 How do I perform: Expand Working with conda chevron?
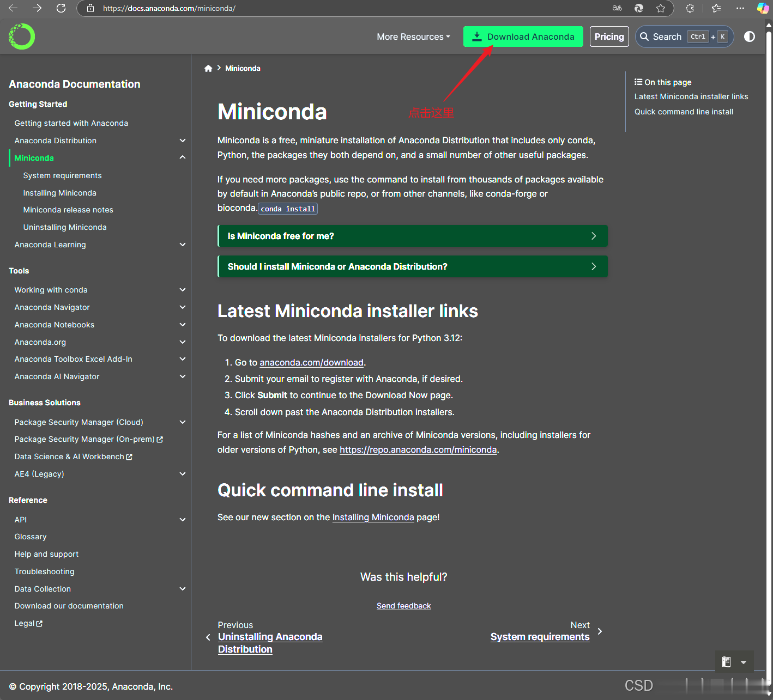[x=183, y=290]
